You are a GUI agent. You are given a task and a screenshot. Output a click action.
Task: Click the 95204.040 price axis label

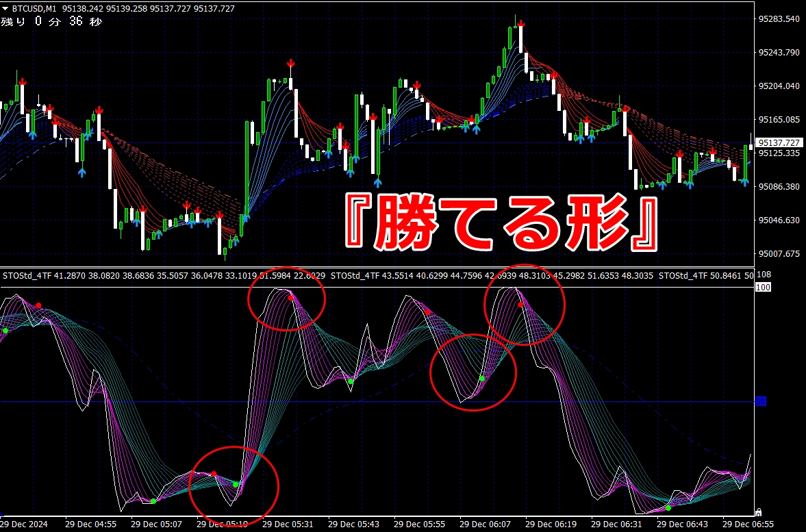(x=779, y=86)
